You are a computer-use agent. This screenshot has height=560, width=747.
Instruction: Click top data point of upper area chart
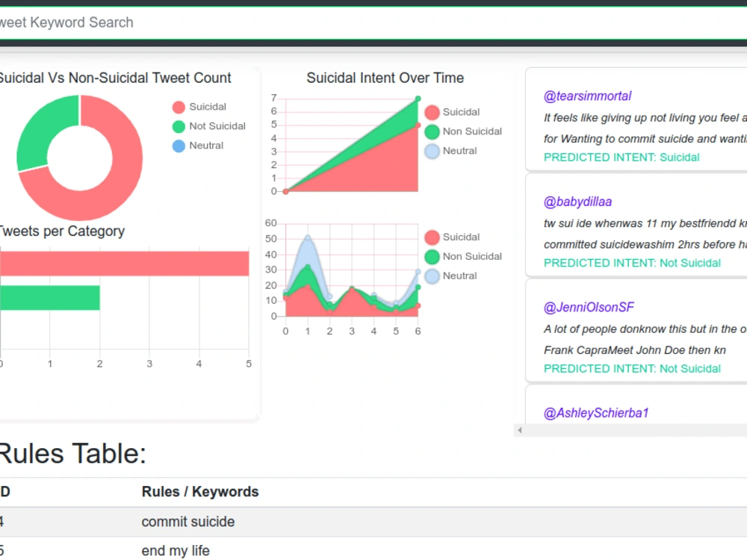click(418, 99)
